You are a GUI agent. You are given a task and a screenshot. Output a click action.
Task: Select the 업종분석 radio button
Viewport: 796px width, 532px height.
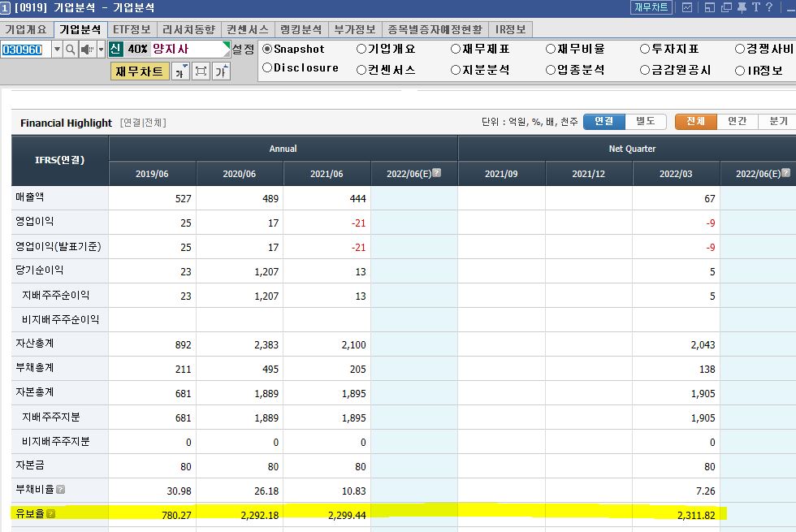[551, 70]
